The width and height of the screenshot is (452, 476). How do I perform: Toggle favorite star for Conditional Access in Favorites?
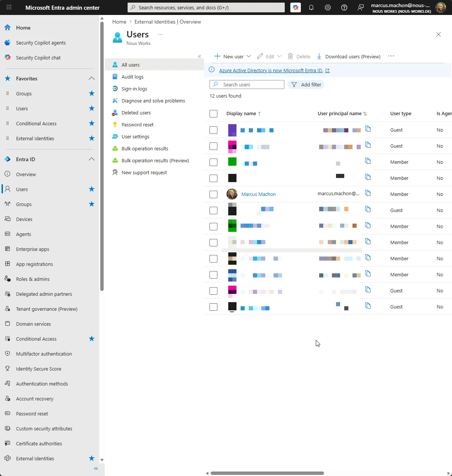92,123
